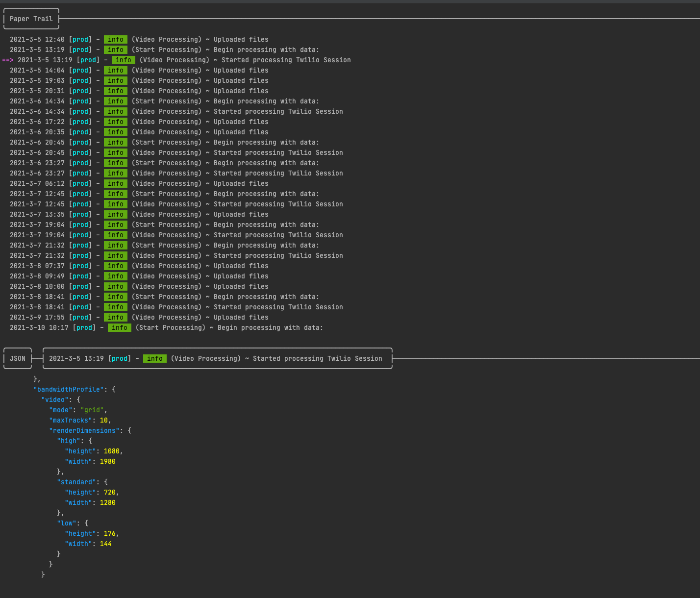Click the "video" JSON key
700x598 pixels.
[55, 399]
